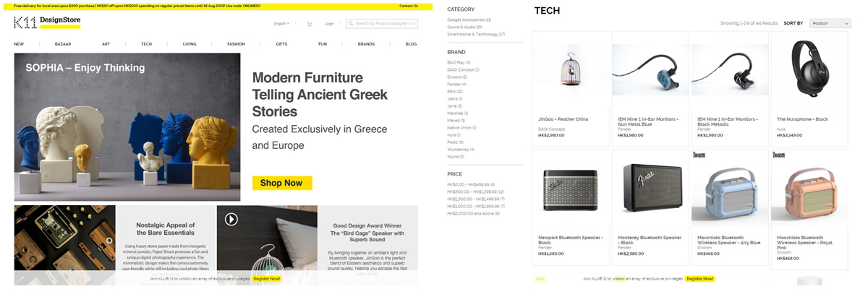
Task: Click the search magnifier icon
Action: pyautogui.click(x=351, y=24)
